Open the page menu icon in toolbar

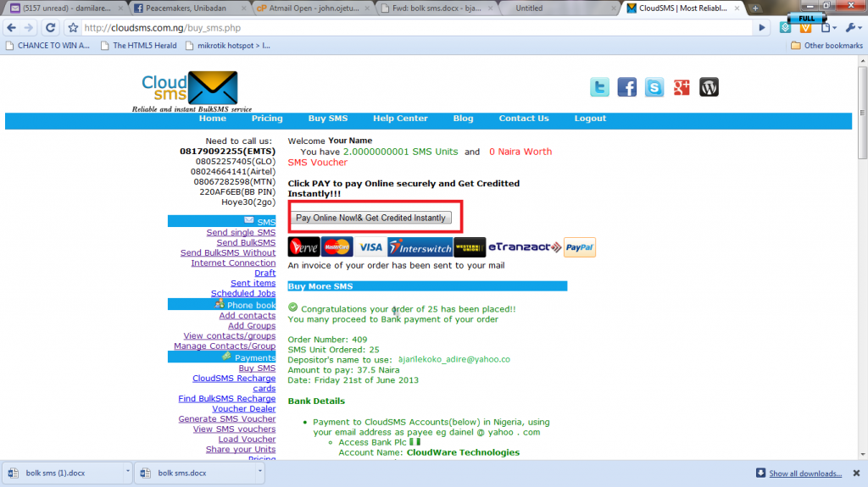click(828, 28)
